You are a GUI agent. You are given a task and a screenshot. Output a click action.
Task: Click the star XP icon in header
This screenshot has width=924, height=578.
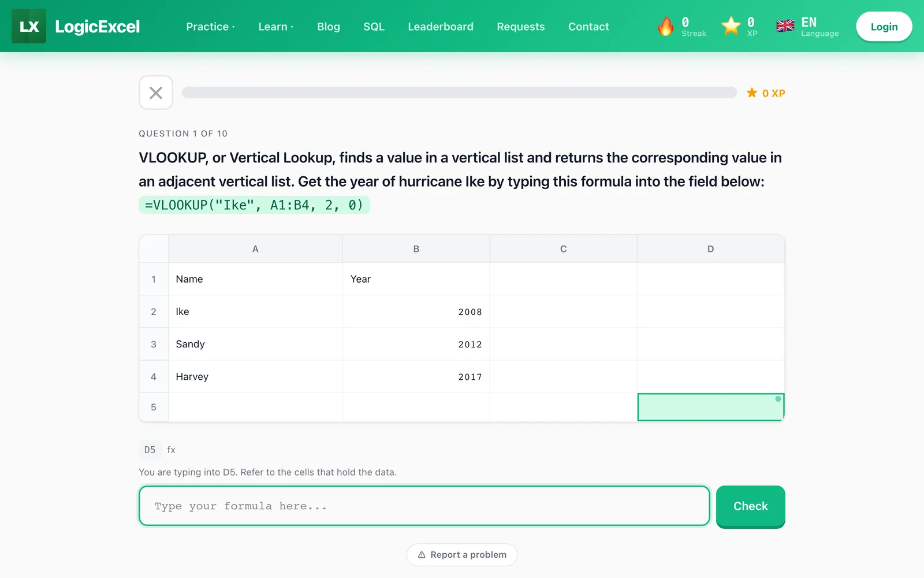731,25
